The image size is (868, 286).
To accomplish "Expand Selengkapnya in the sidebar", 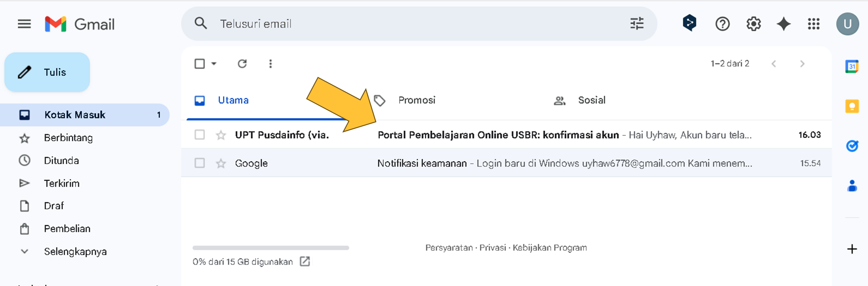I will point(75,252).
